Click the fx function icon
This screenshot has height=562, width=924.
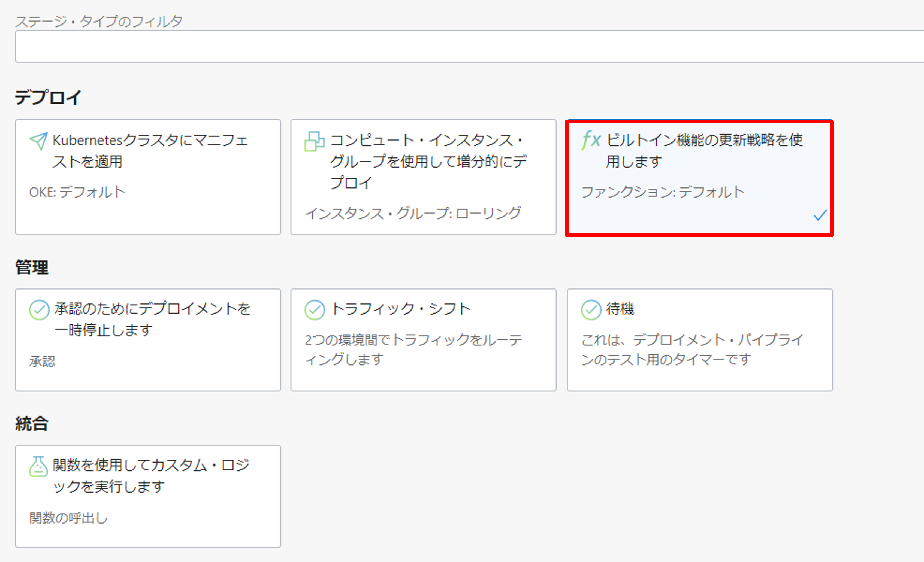coord(591,140)
